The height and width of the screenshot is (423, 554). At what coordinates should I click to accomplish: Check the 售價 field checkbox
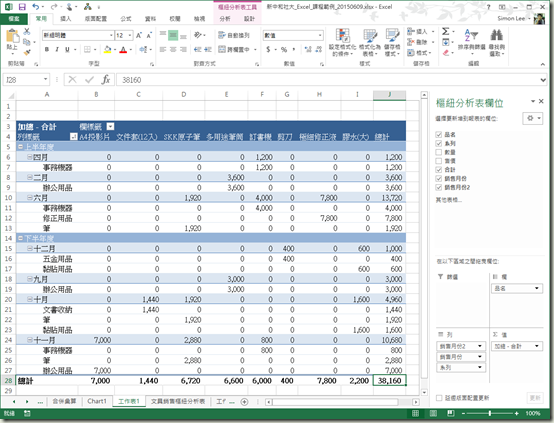click(439, 161)
